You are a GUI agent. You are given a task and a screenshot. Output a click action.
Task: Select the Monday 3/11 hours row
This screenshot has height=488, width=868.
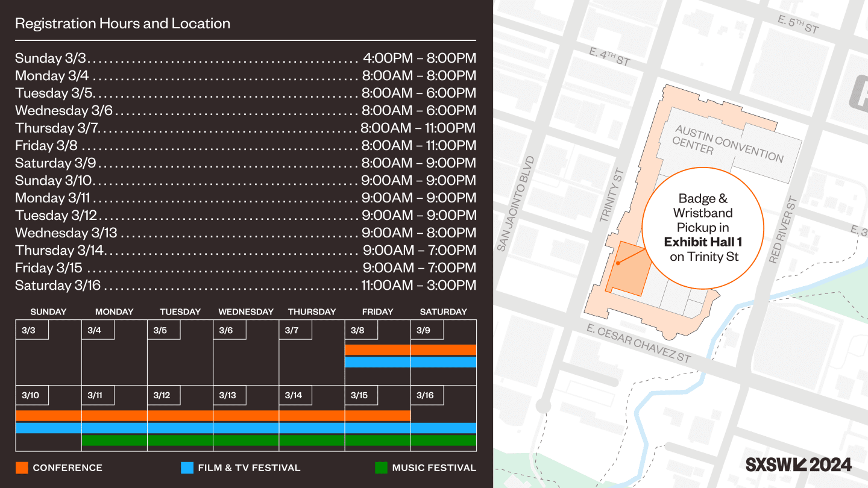click(x=245, y=198)
